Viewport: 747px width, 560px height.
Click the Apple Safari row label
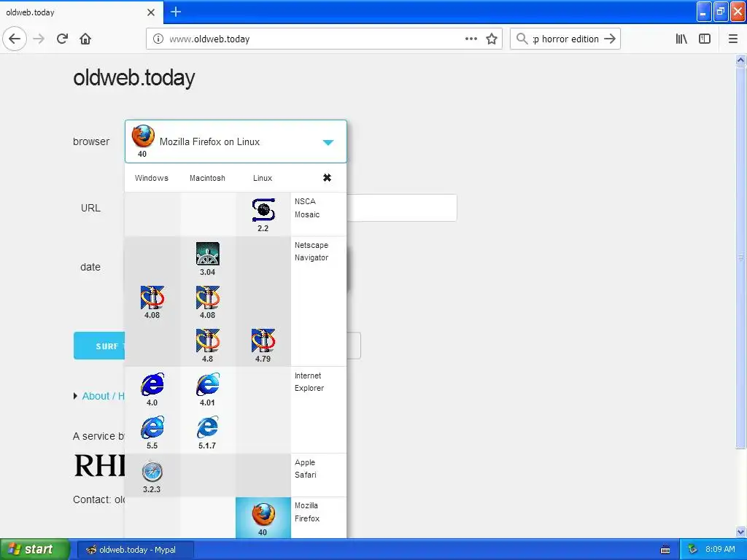click(x=306, y=468)
